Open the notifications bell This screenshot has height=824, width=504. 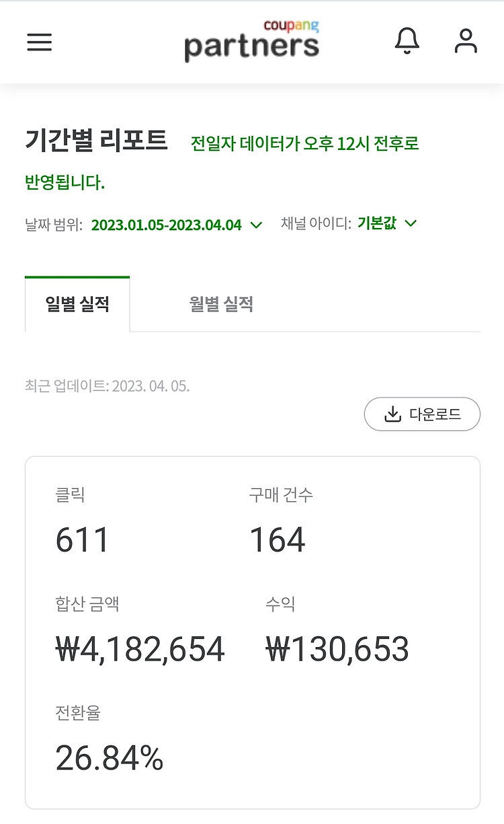coord(407,41)
